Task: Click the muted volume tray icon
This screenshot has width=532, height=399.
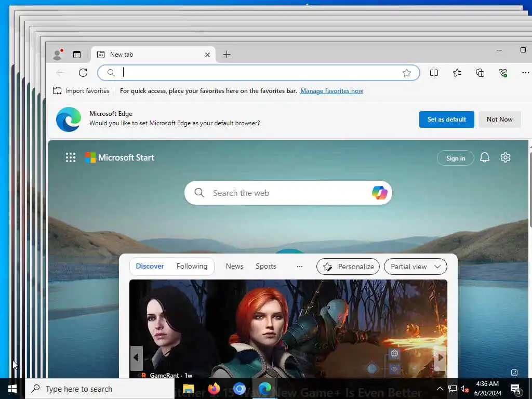Action: click(464, 389)
